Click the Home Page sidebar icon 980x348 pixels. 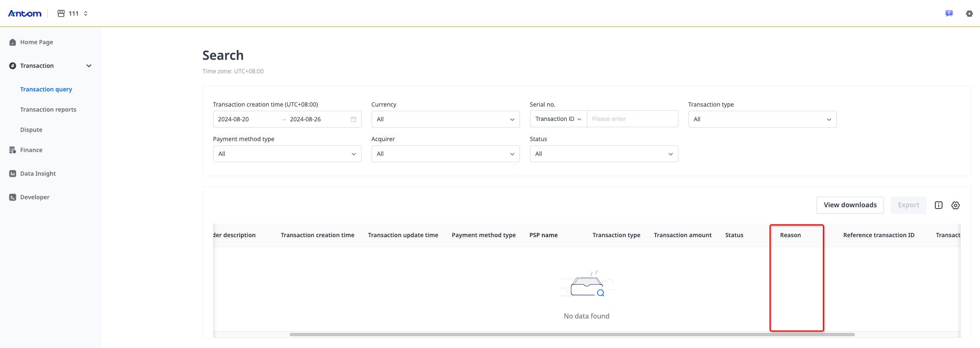(x=13, y=42)
